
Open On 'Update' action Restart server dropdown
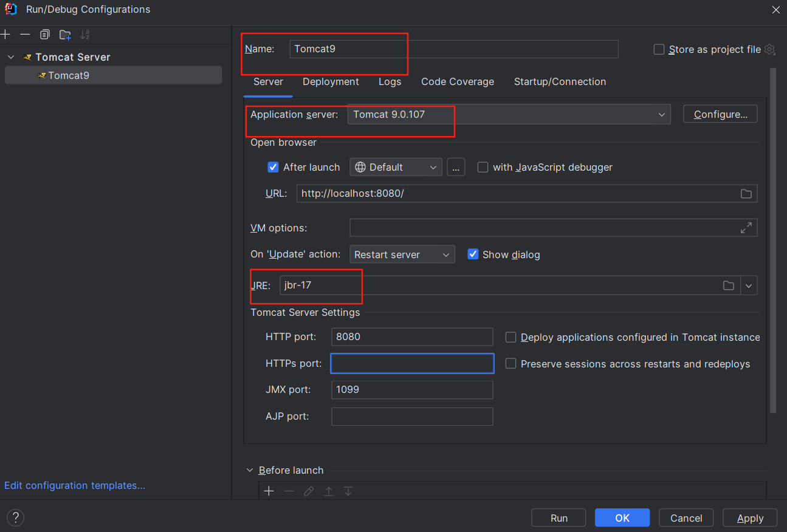[x=402, y=254]
